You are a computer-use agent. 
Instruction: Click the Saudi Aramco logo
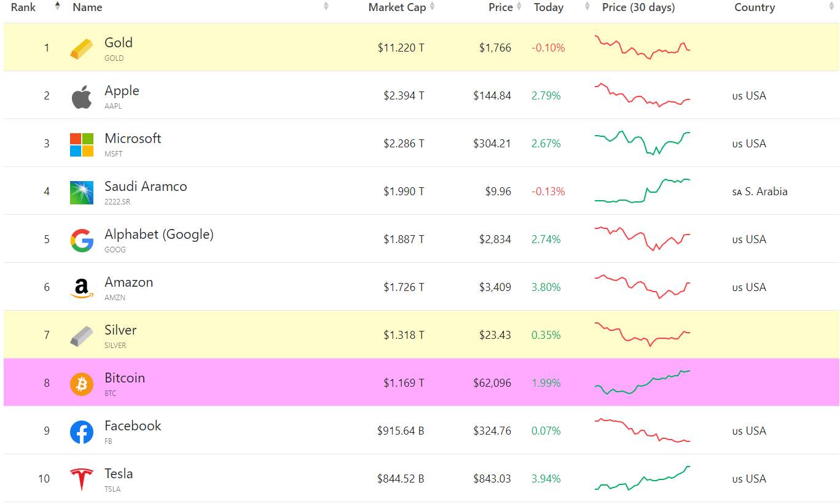(x=82, y=193)
